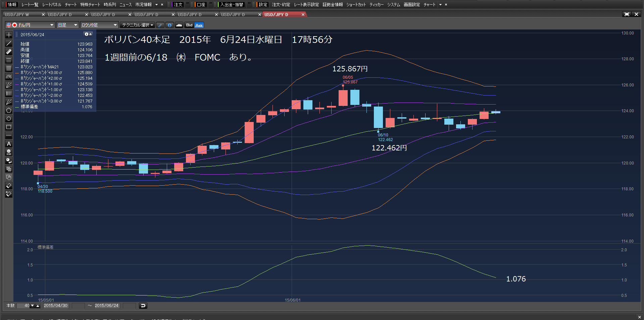Select the pentagon shape tool
644x320 pixels.
9,110
